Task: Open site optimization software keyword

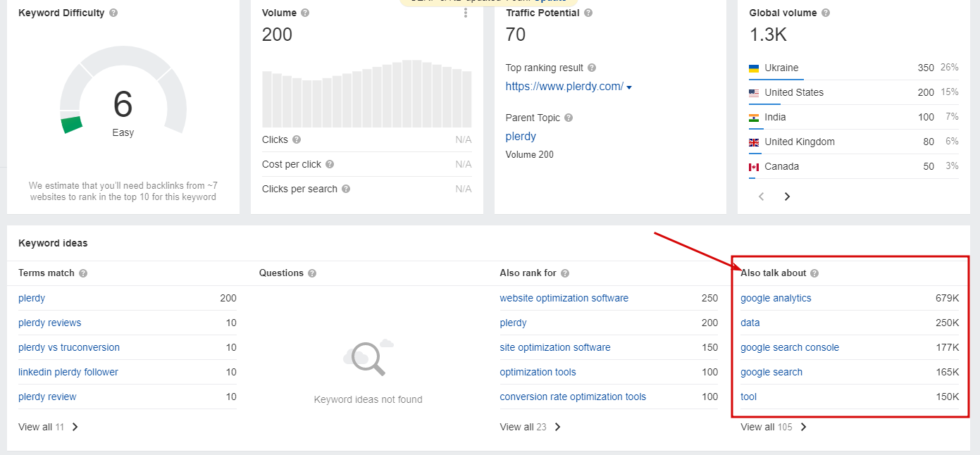Action: (555, 347)
